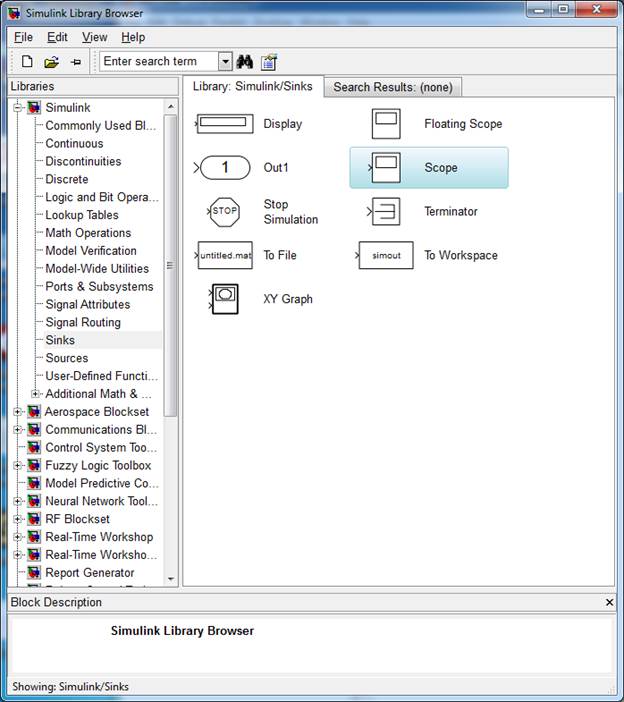
Task: Select the Model Verification library
Action: (91, 251)
